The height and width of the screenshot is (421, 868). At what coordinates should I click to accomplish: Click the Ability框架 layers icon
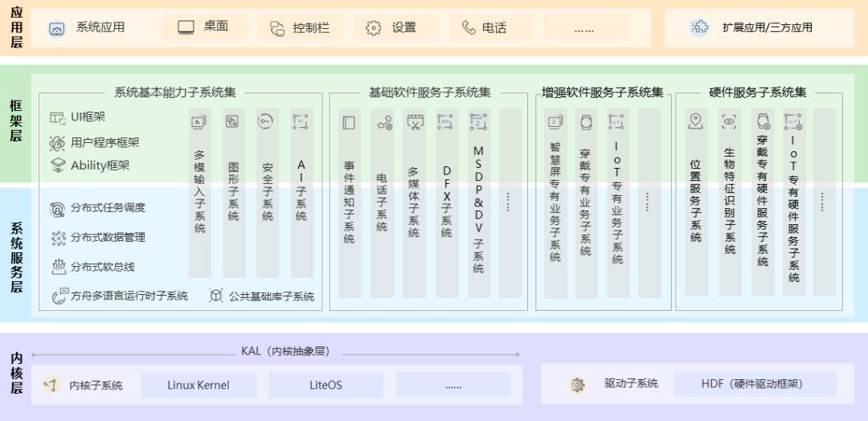58,166
